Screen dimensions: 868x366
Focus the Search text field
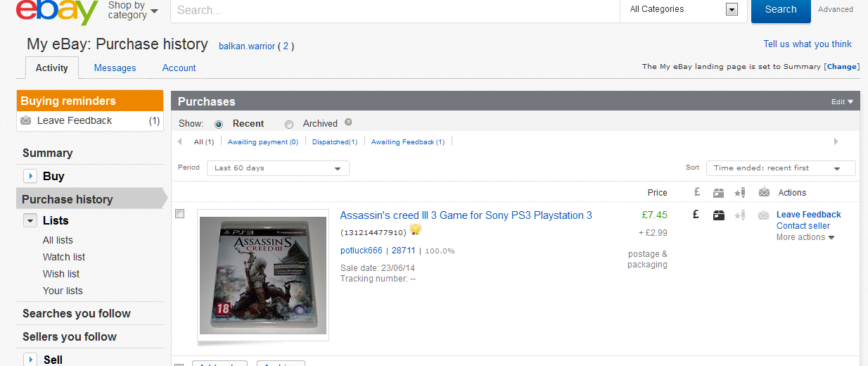tap(395, 11)
